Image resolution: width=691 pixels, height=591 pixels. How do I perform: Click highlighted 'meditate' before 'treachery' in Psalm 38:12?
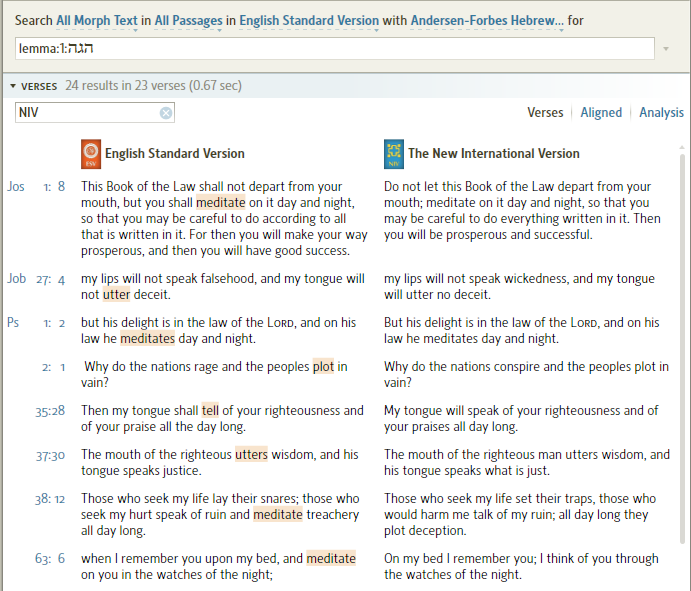pyautogui.click(x=278, y=515)
